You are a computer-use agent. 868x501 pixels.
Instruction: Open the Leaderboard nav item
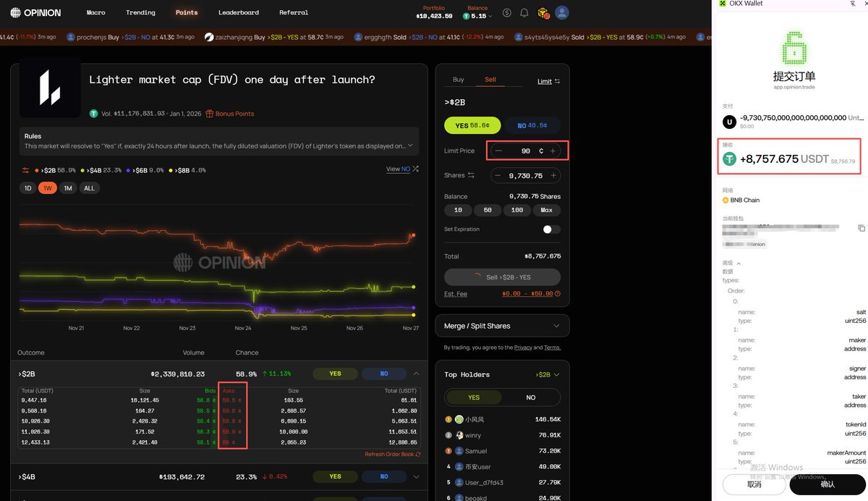coord(239,12)
